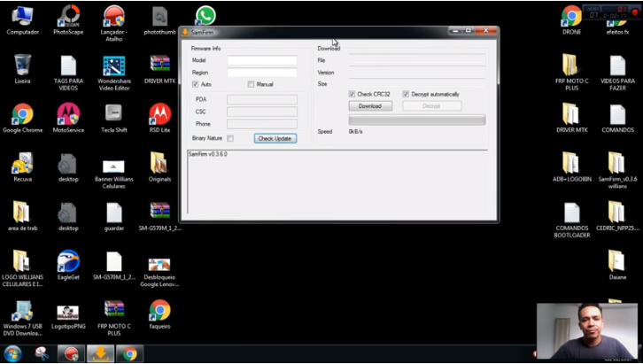Open the FRP MOTO C PLUS folder
Screen dimensions: 643x364
571,67
